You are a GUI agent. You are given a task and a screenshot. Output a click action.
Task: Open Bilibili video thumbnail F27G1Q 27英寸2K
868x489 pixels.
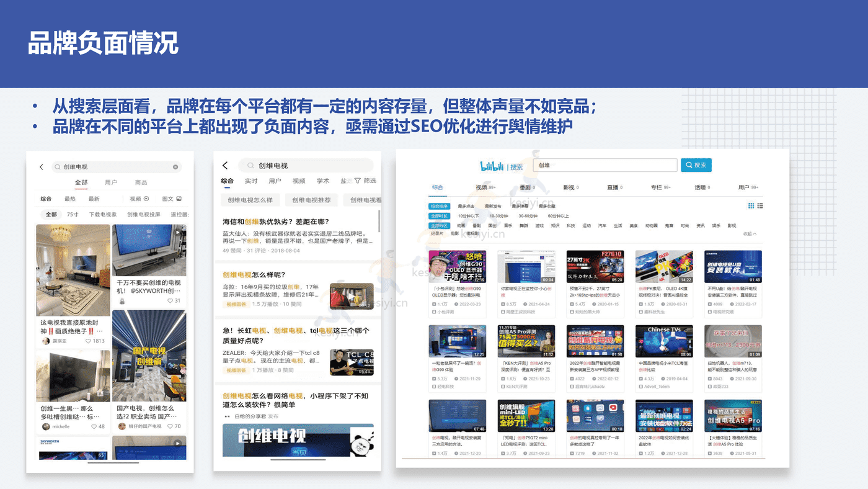(x=595, y=267)
